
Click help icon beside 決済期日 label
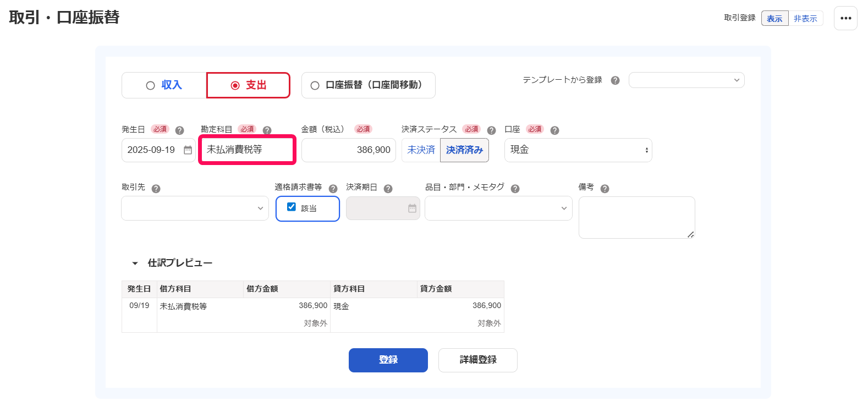[388, 189]
